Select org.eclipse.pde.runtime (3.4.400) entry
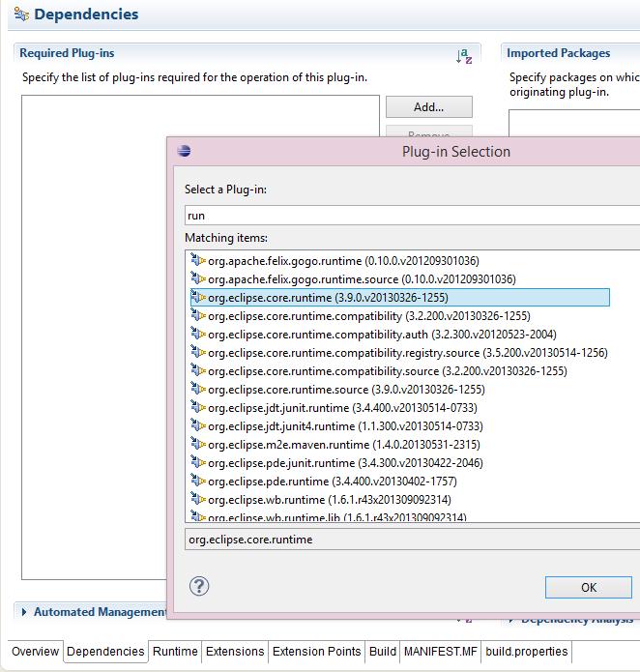This screenshot has height=672, width=640. [x=324, y=482]
